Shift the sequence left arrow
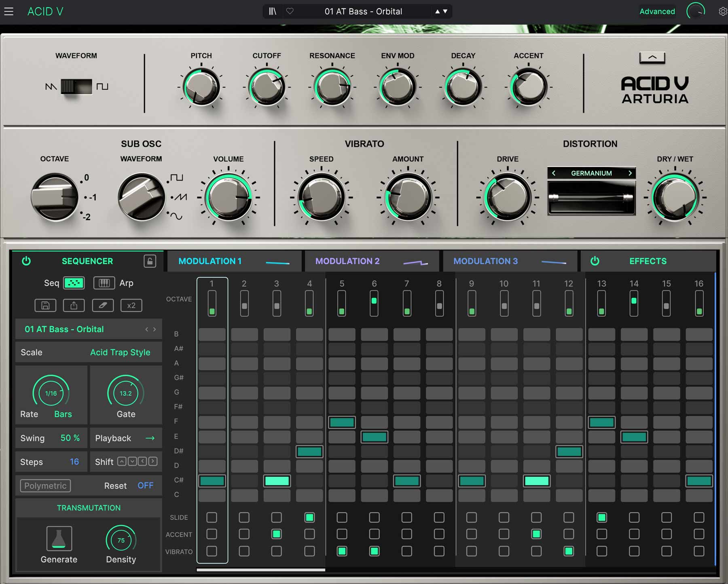This screenshot has width=728, height=584. pos(142,461)
